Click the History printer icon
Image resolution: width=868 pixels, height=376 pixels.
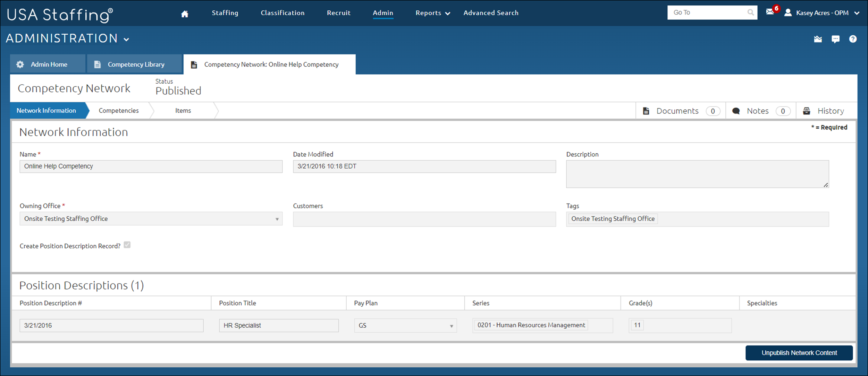[807, 111]
